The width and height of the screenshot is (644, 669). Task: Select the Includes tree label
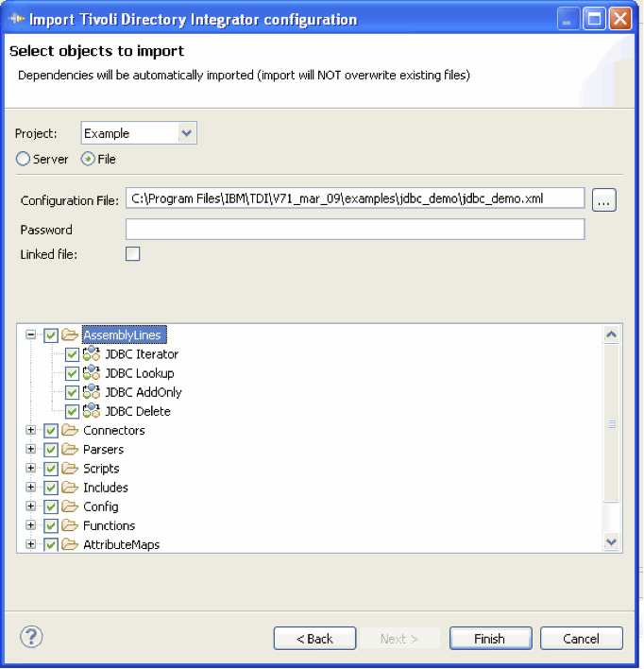click(106, 488)
